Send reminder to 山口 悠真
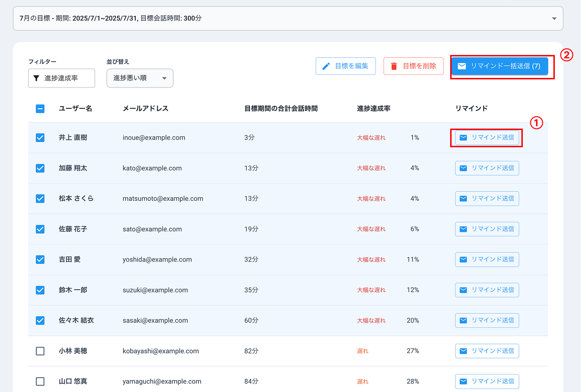This screenshot has width=583, height=392. [487, 381]
